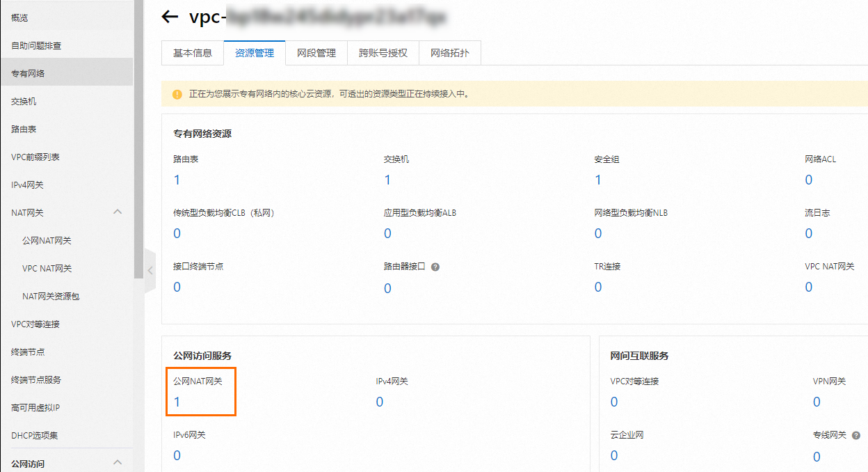Select 专有网络 in the sidebar
This screenshot has height=472, width=868.
(x=66, y=73)
